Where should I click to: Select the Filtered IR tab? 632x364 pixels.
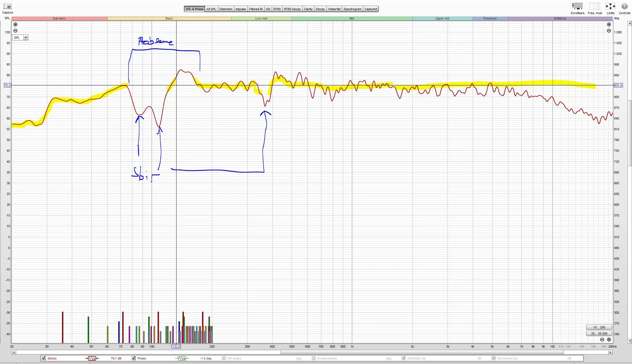coord(256,9)
